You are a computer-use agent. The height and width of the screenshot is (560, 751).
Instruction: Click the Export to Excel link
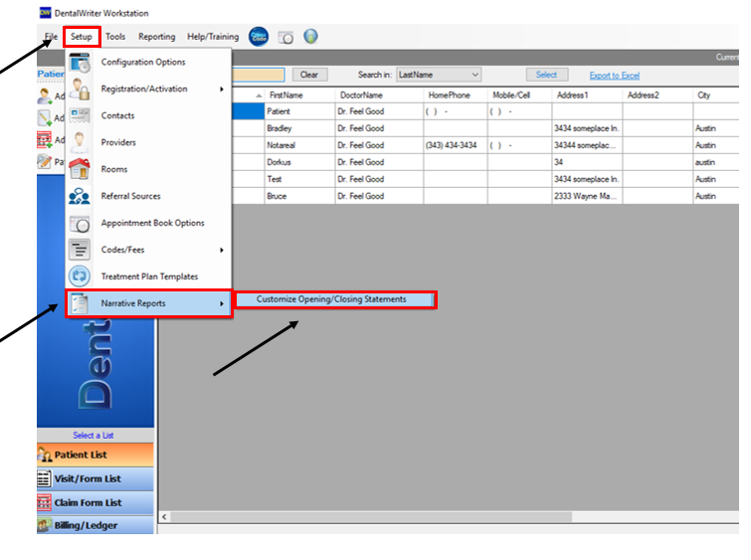615,76
